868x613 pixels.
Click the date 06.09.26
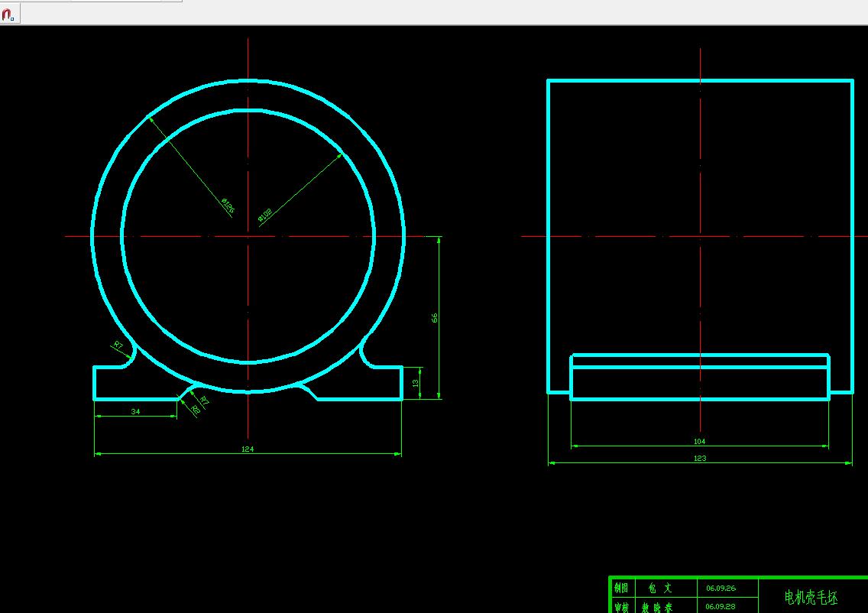point(721,588)
